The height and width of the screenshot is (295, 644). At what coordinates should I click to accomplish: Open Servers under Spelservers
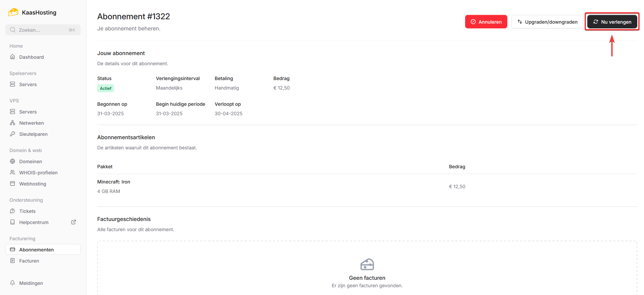point(28,84)
